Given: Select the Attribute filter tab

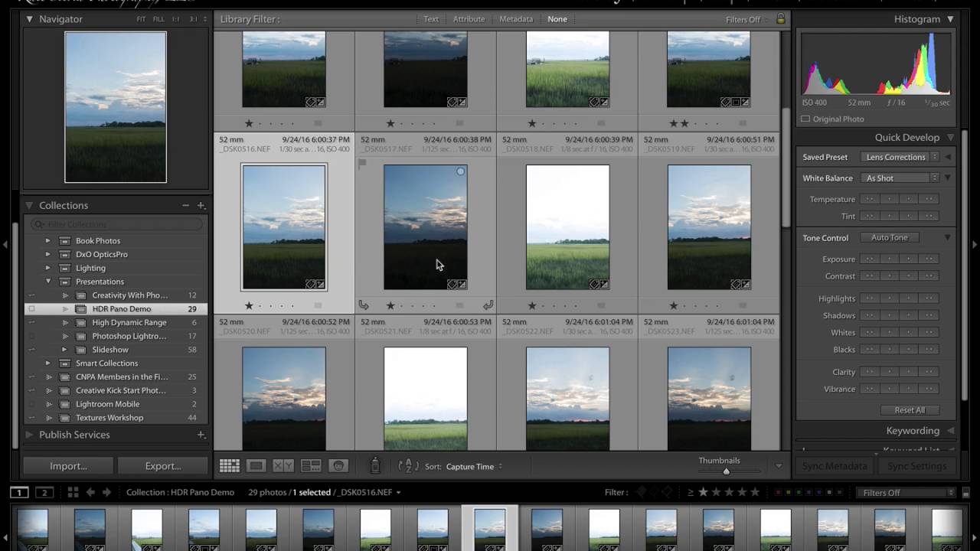Looking at the screenshot, I should (x=469, y=19).
